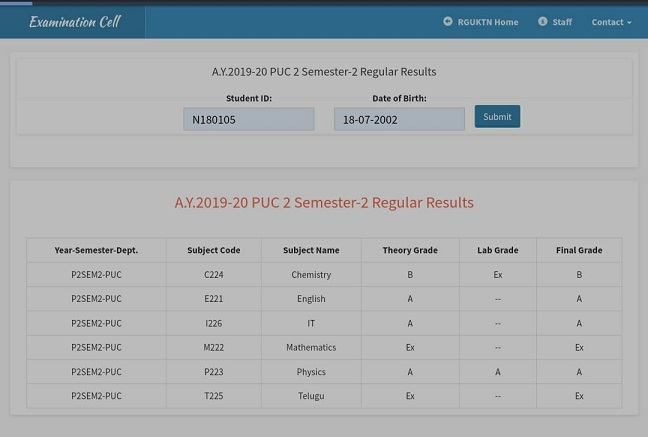Click the back-arrow icon beside RGUKTN Home
The width and height of the screenshot is (648, 437).
(x=448, y=21)
